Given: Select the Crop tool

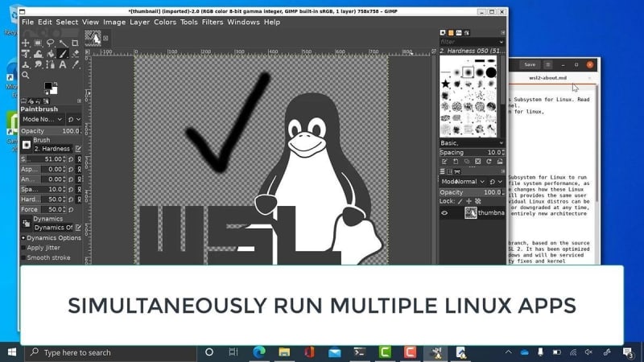Looking at the screenshot, I should click(75, 43).
